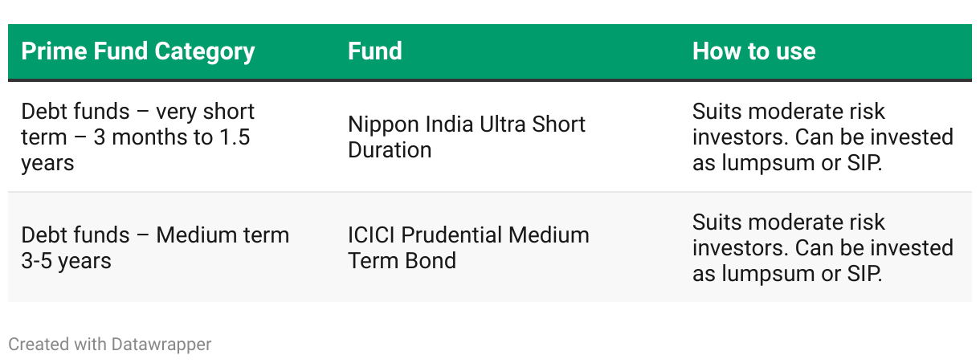The image size is (980, 363).
Task: Click the '3-5 years' text in second row
Action: pos(66,261)
